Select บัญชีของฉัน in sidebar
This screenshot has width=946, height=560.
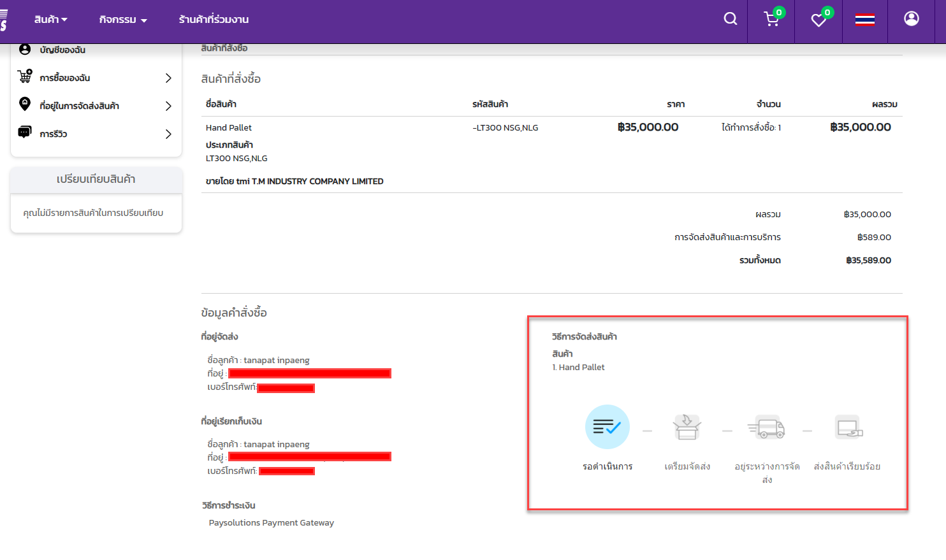point(62,50)
